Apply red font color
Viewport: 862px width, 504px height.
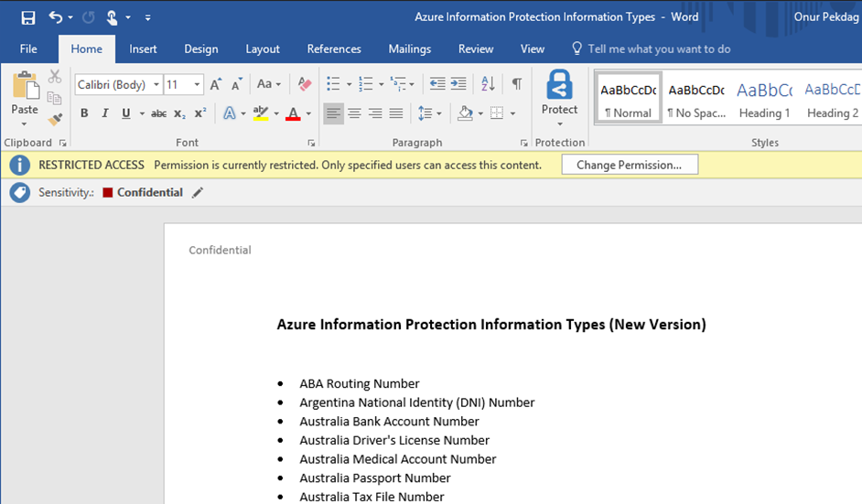tap(293, 113)
